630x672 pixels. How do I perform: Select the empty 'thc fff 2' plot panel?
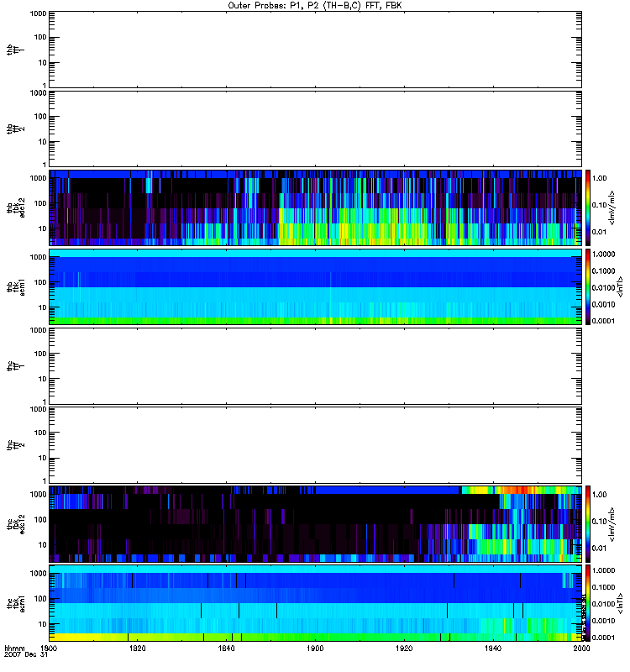point(316,445)
